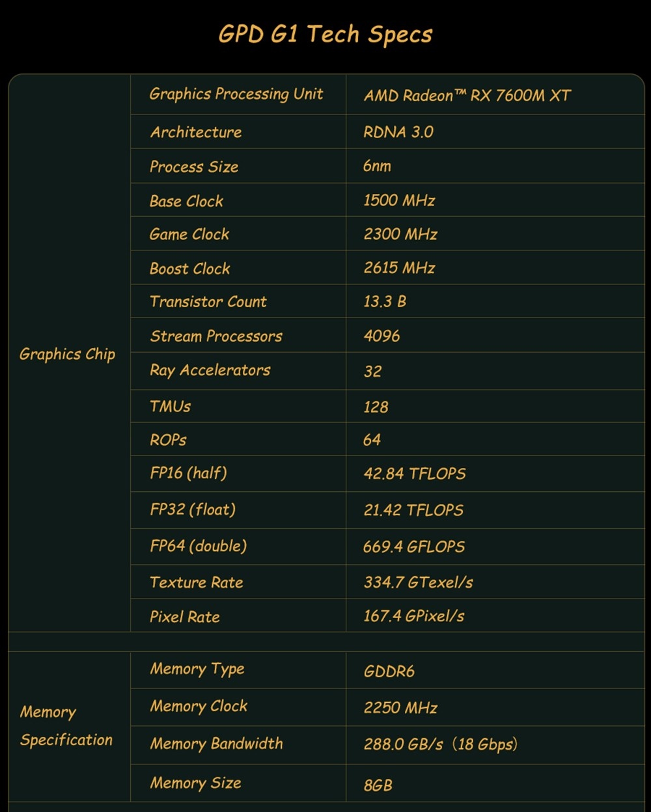
Task: Click the Architecture row label
Action: pyautogui.click(x=196, y=132)
